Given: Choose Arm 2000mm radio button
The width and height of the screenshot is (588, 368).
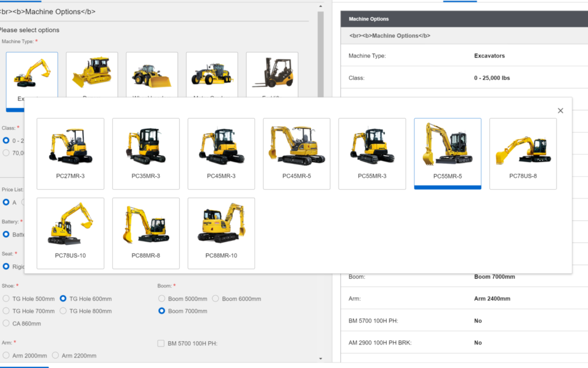Looking at the screenshot, I should point(6,355).
